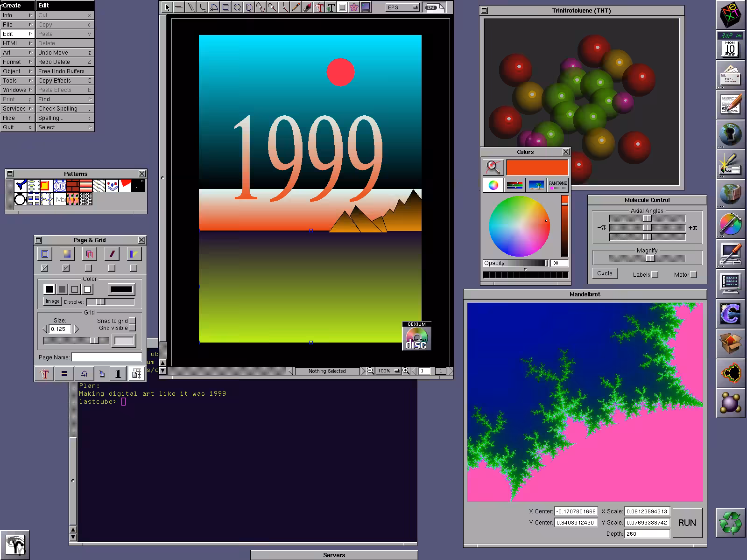Adjust the Magnify slider
Screen dimensions: 747x560
click(x=647, y=259)
